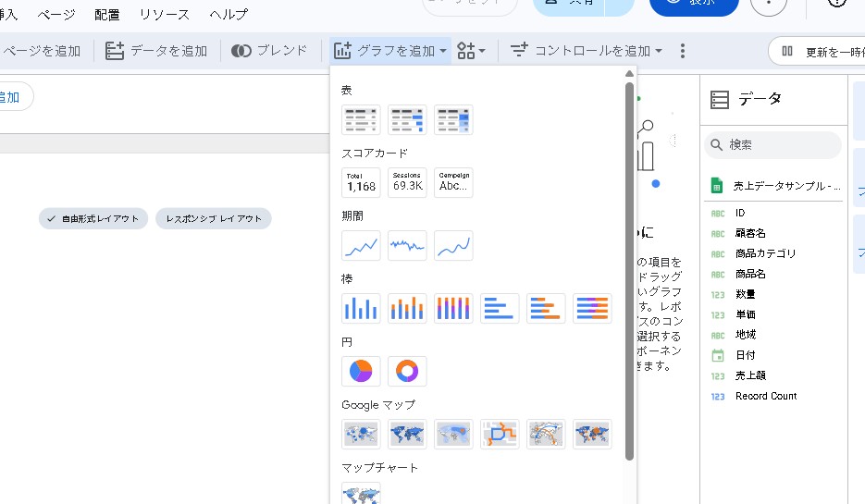Click the three-dot more options toolbar icon

683,51
